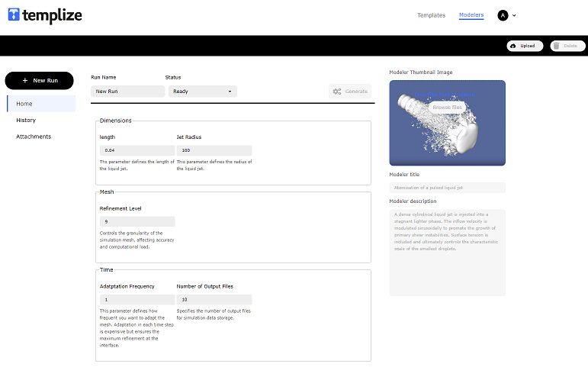The height and width of the screenshot is (367, 588).
Task: Click the cloud upload icon
Action: tap(513, 46)
